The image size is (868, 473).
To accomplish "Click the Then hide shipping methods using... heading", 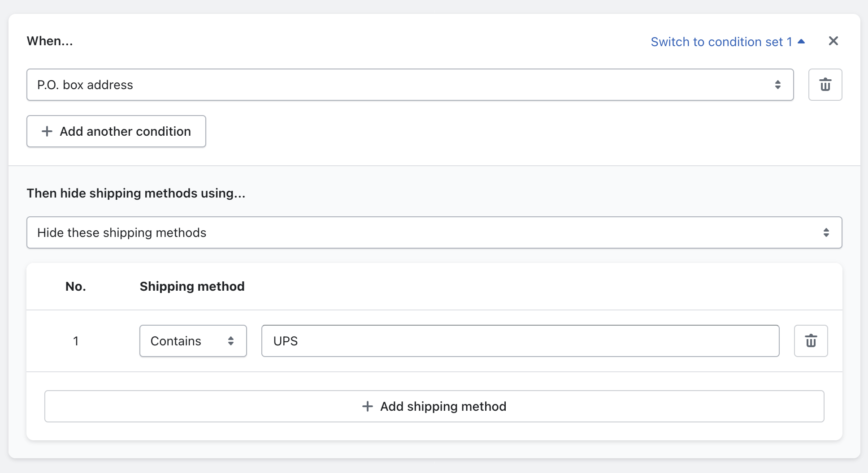I will [x=136, y=193].
